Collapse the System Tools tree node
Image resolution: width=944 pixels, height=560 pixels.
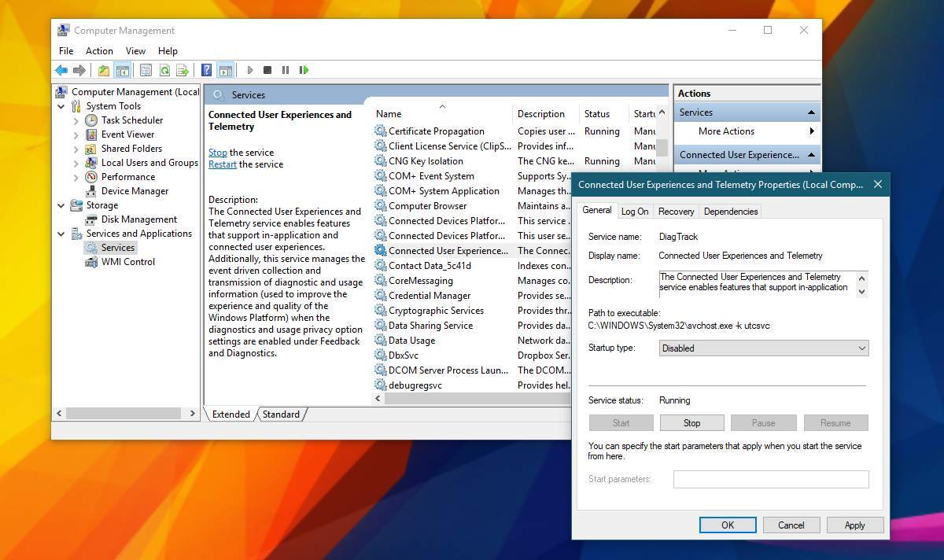61,106
